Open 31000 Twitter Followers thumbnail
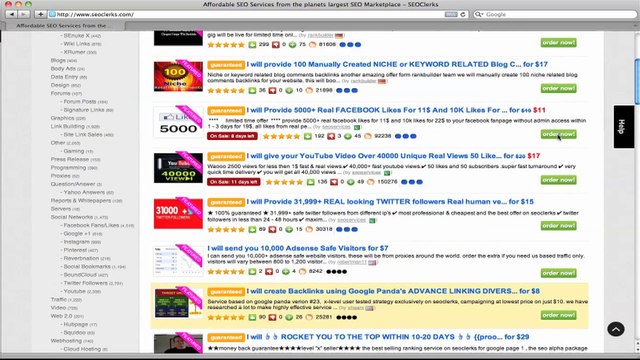Viewport: 640px width, 360px height. pos(178,213)
